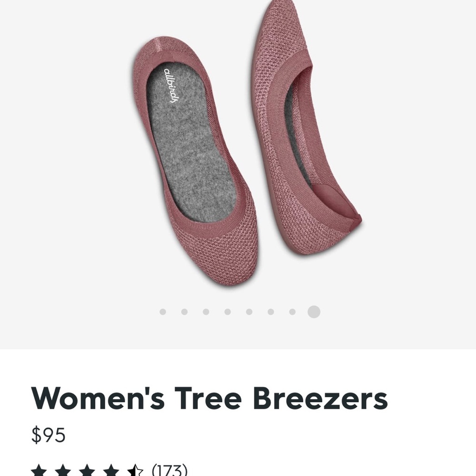Open the (173) reviews count link

point(169,471)
